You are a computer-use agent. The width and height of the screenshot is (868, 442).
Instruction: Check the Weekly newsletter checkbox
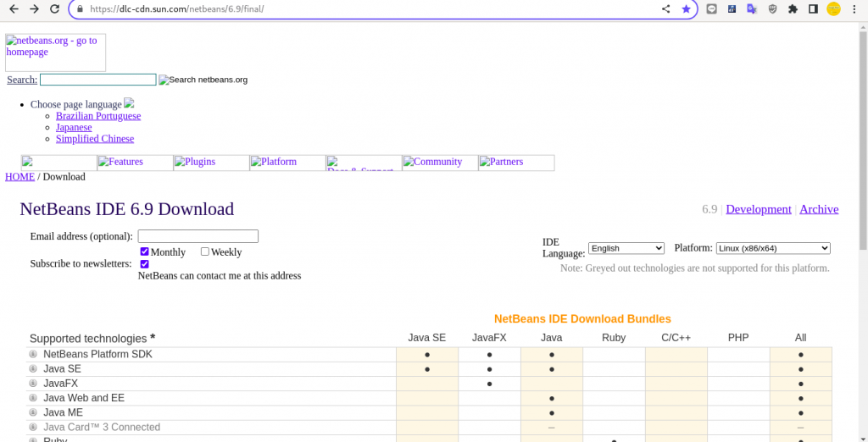click(205, 251)
